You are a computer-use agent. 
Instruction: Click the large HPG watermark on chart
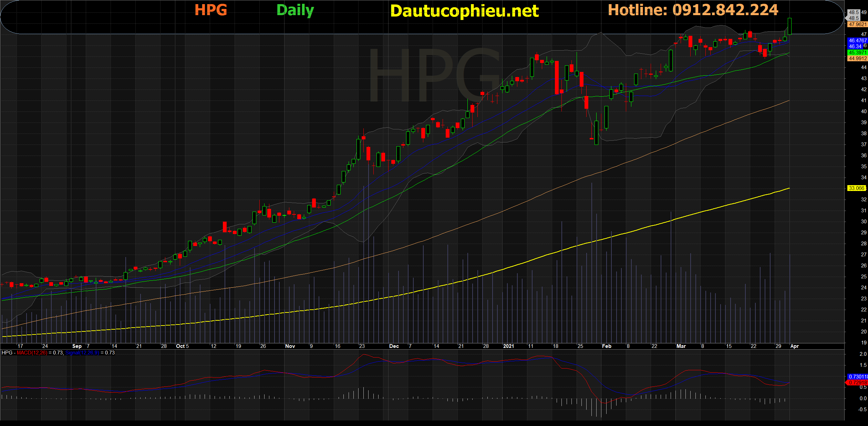pyautogui.click(x=434, y=75)
